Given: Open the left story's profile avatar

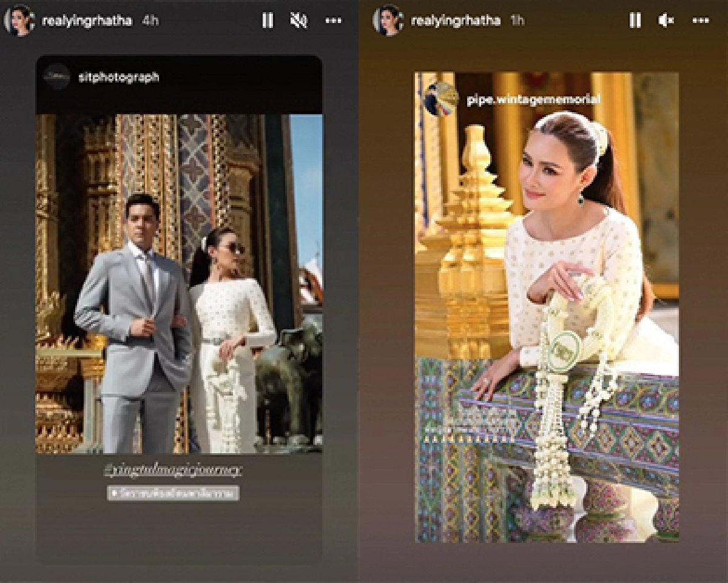Looking at the screenshot, I should (20, 20).
